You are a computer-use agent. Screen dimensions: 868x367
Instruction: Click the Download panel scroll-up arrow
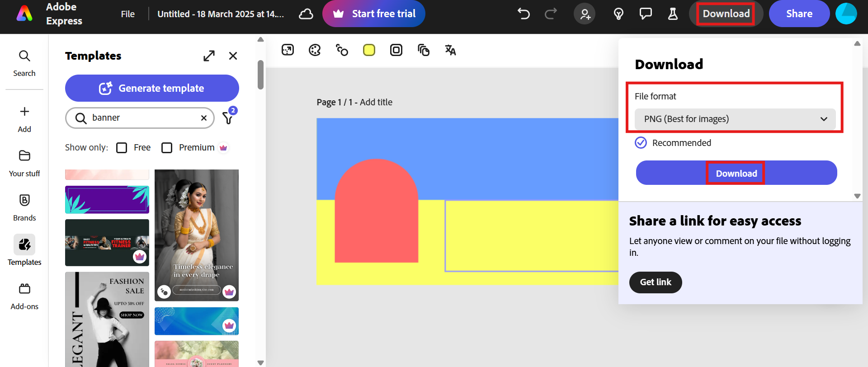coord(857,43)
